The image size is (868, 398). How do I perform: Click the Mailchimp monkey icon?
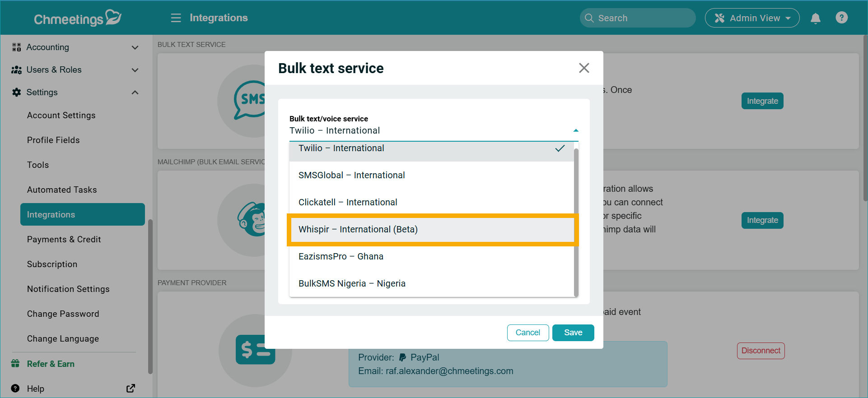(252, 219)
